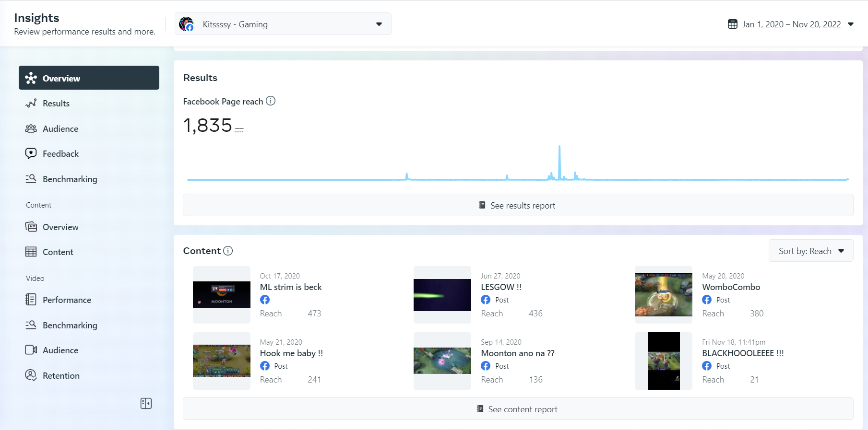Click reach value 380
The width and height of the screenshot is (868, 430).
point(757,314)
